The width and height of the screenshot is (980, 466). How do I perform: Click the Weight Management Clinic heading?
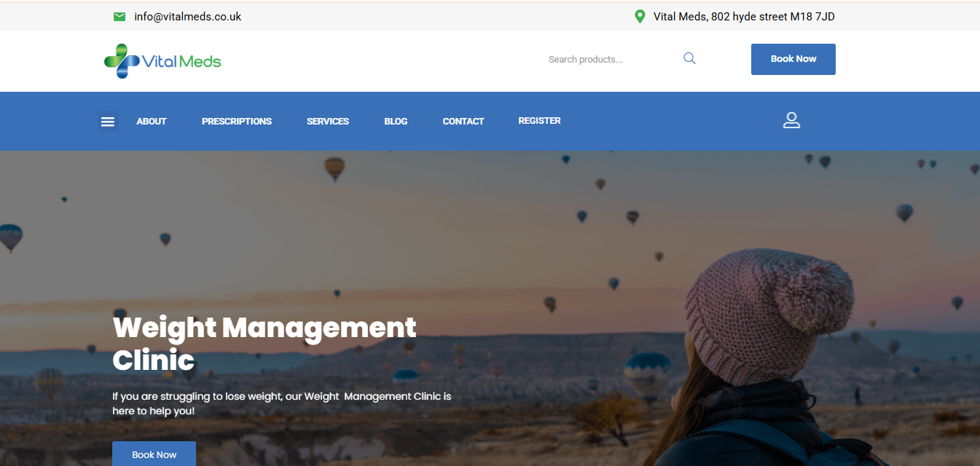(x=264, y=344)
